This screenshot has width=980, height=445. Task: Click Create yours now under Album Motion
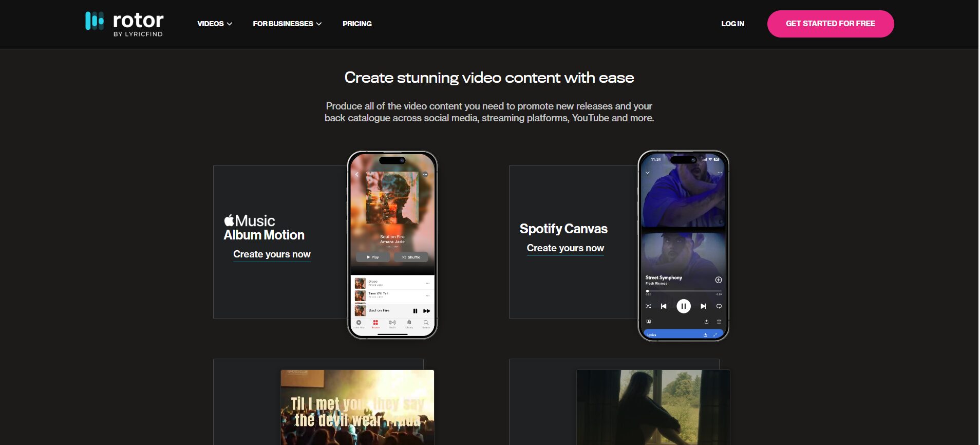(272, 254)
